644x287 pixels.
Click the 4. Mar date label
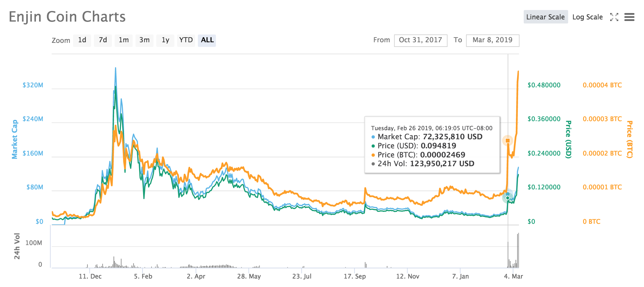[513, 276]
